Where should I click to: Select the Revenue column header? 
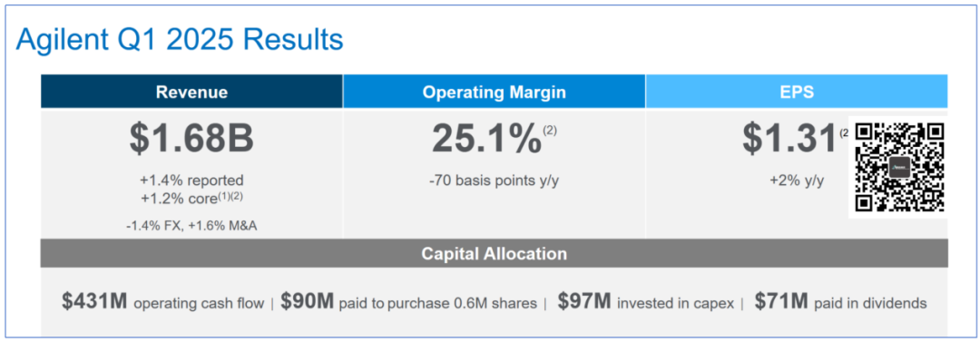[x=191, y=92]
